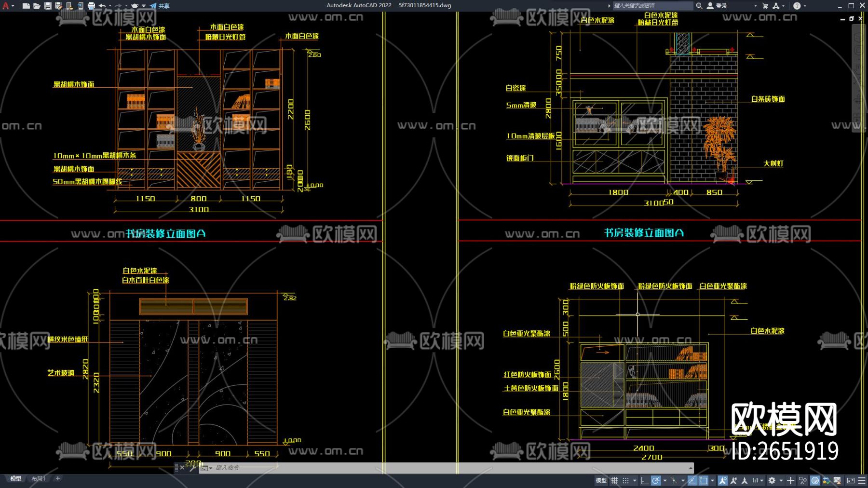Click the 共享 share button
Screen dimensions: 868x488
[160, 6]
